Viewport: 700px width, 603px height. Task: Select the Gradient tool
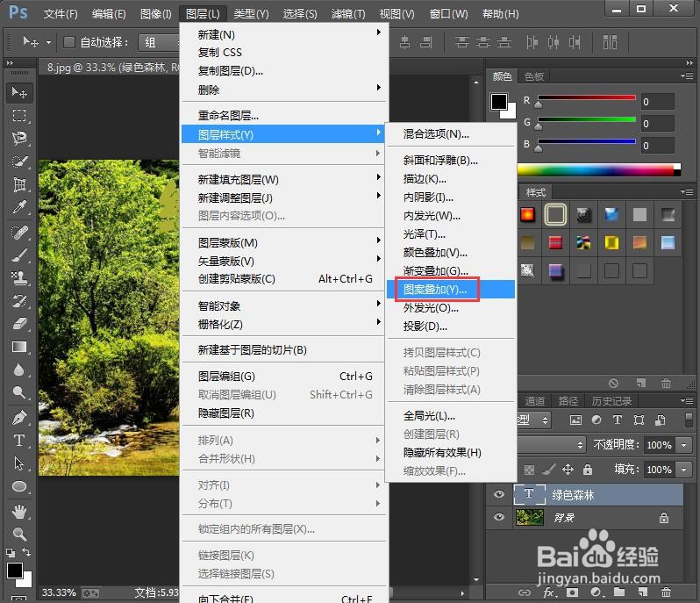19,347
